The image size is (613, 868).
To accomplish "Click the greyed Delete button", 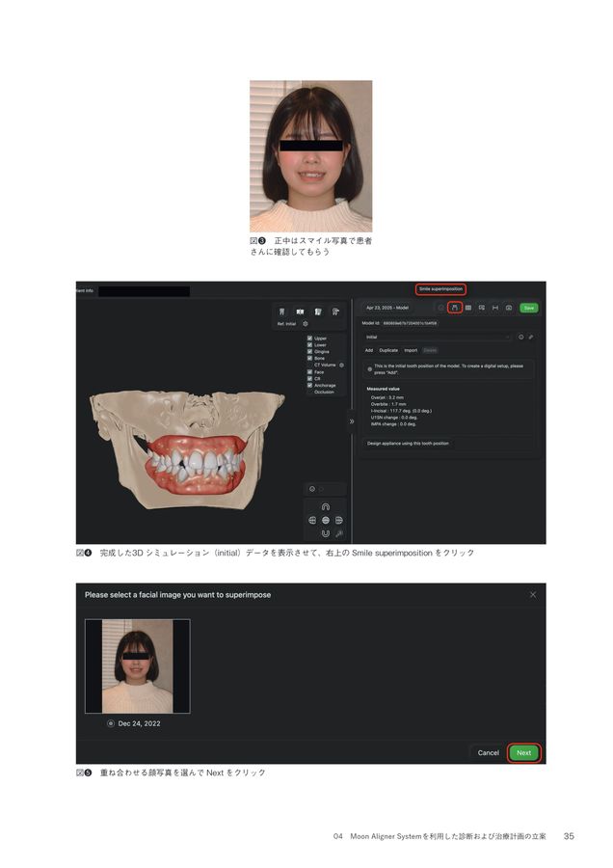I will coord(430,350).
